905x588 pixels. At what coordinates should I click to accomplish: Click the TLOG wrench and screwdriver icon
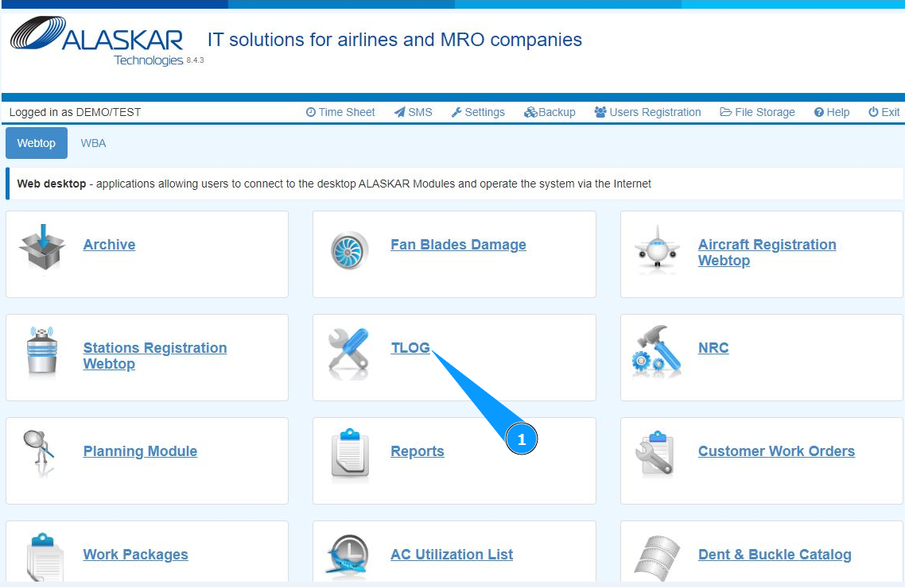pyautogui.click(x=348, y=353)
